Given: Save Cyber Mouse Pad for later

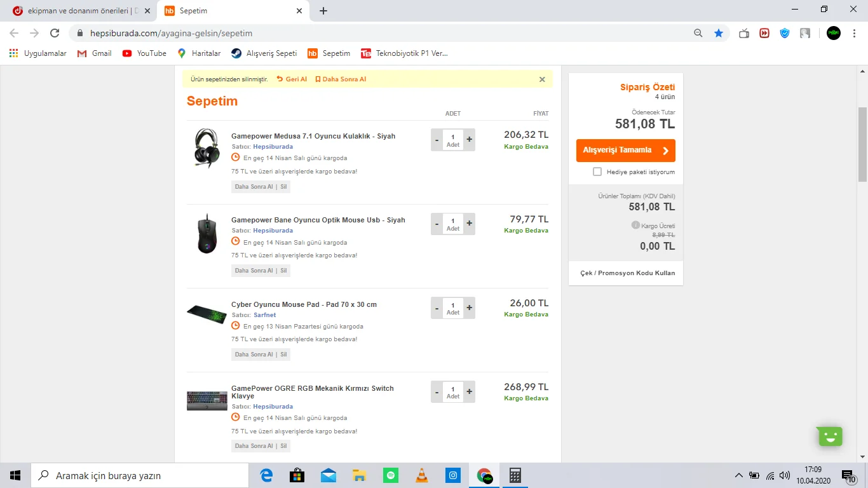Looking at the screenshot, I should pos(254,355).
